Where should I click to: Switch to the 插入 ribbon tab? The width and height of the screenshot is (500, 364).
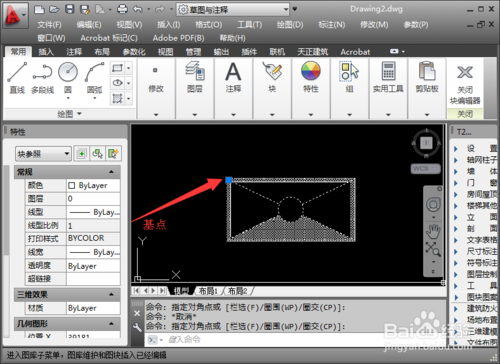coord(46,52)
